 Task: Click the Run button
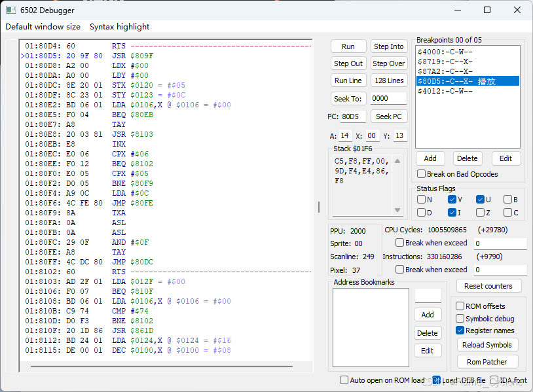[348, 46]
